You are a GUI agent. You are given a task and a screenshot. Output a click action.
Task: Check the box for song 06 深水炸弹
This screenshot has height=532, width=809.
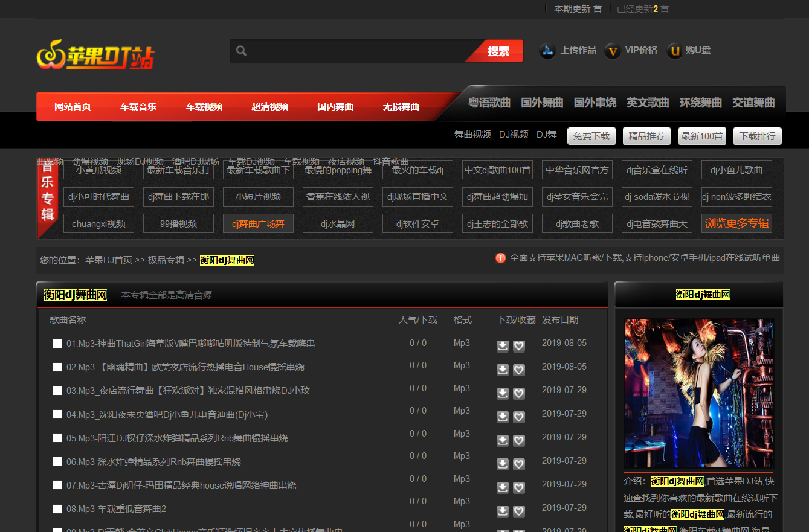(57, 461)
